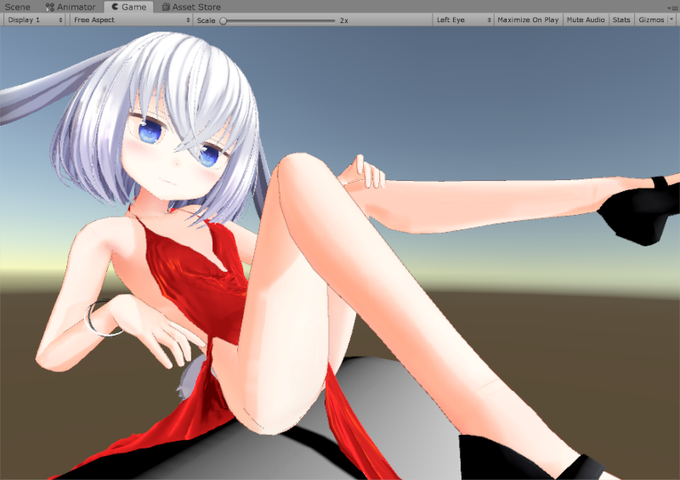Open the Display 1 dropdown
The image size is (680, 480).
[35, 20]
